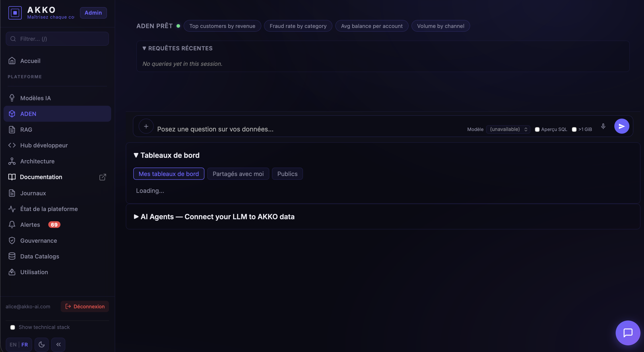Click the ADEN cube icon
This screenshot has height=352, width=644.
12,114
